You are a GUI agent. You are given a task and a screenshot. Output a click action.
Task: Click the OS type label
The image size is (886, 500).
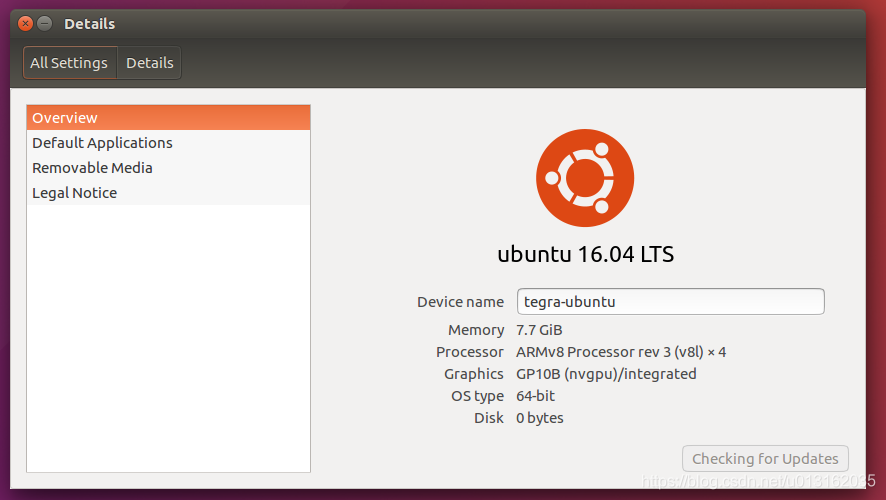pos(477,396)
